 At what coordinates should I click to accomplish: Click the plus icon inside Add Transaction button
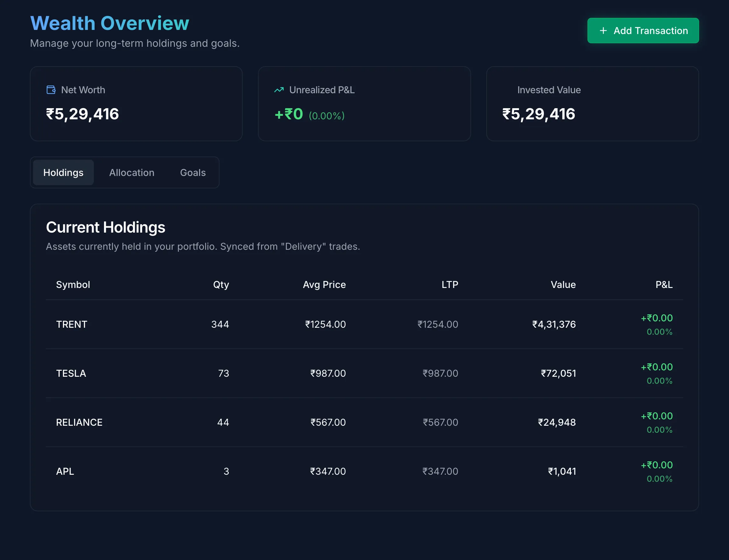coord(603,30)
